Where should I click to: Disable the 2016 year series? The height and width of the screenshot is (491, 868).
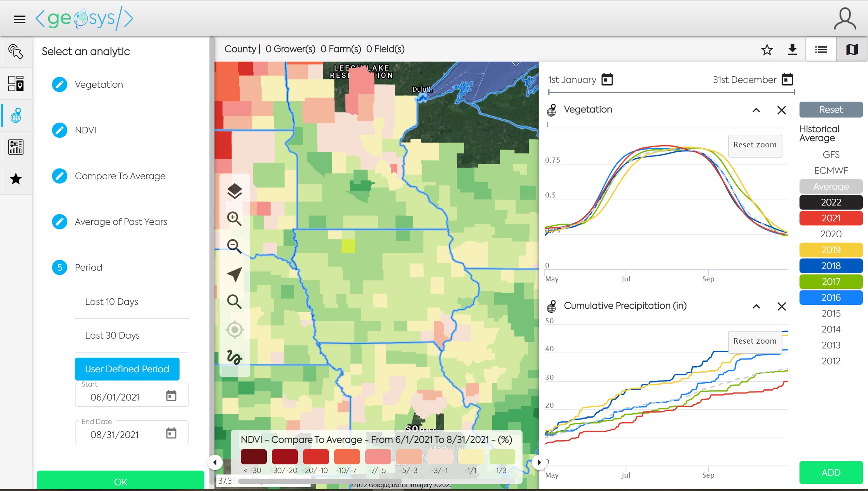(x=831, y=297)
